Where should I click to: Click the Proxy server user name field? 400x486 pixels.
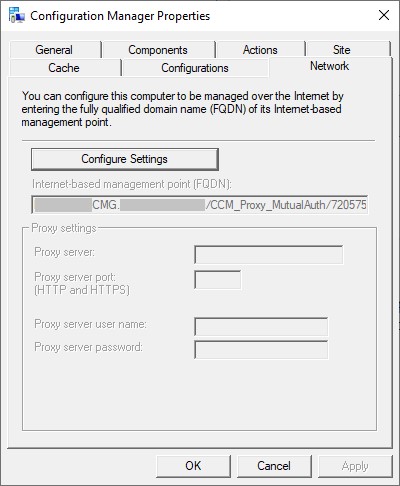click(x=261, y=327)
